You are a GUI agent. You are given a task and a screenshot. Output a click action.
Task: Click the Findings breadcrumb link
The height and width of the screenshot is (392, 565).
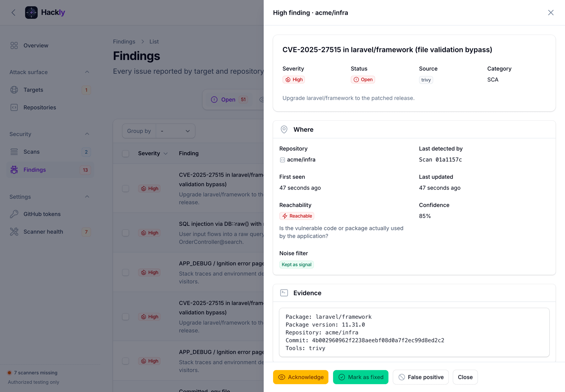click(x=124, y=42)
